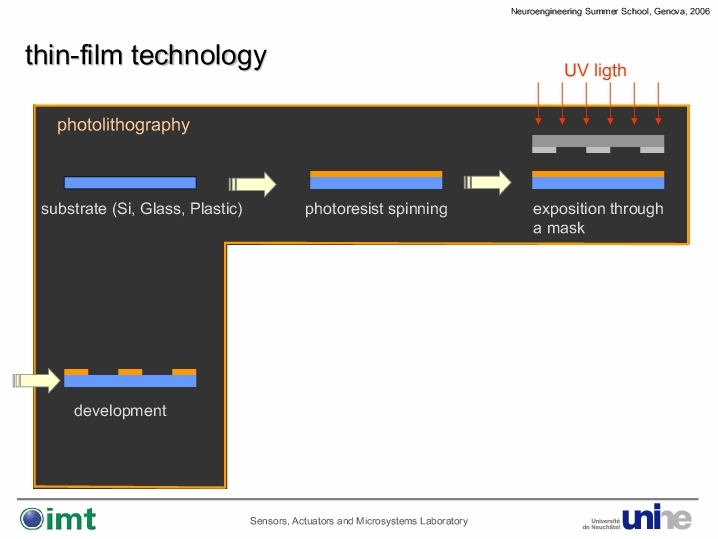Click the 'thin-film technology' slide title
718x539 pixels.
[x=146, y=56]
